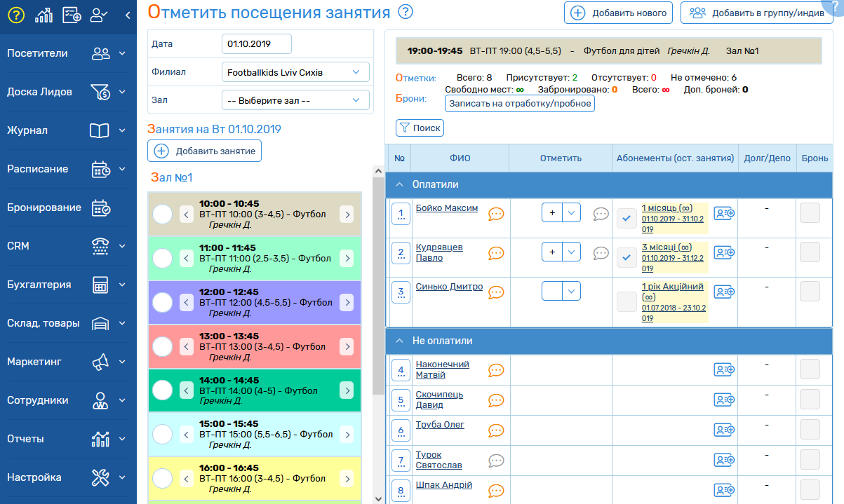Open orange comment bubble for Бойко Максим
Viewport: 844px width, 504px height.
pyautogui.click(x=496, y=214)
